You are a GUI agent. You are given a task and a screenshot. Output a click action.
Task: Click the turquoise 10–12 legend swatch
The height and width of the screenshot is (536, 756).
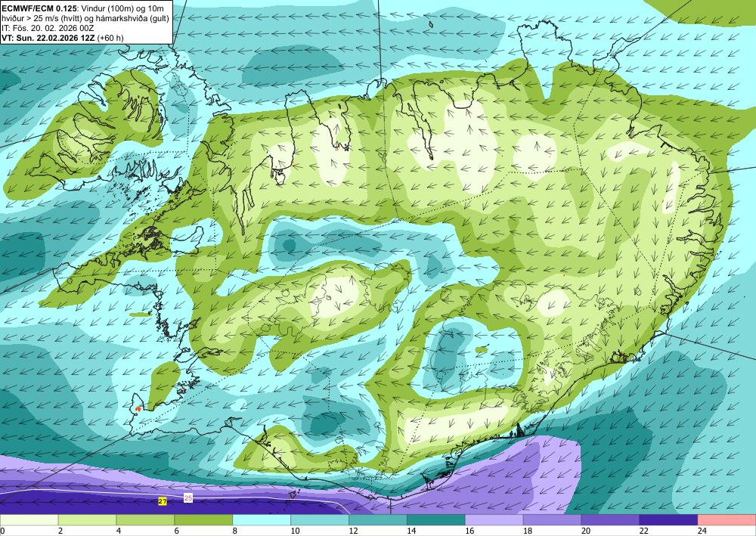tap(320, 519)
